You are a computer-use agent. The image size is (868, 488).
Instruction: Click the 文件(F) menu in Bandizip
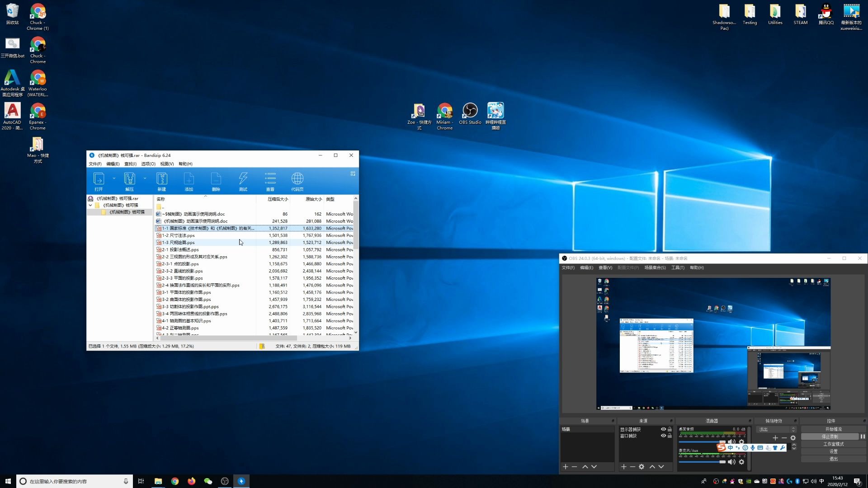(x=95, y=164)
